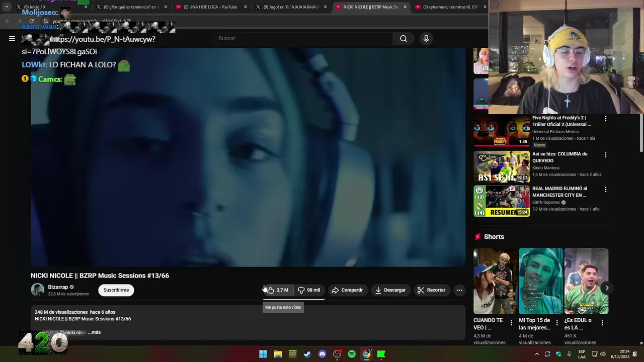Open the CUANDO TE VEO short
Image resolution: width=644 pixels, height=362 pixels.
click(x=495, y=281)
